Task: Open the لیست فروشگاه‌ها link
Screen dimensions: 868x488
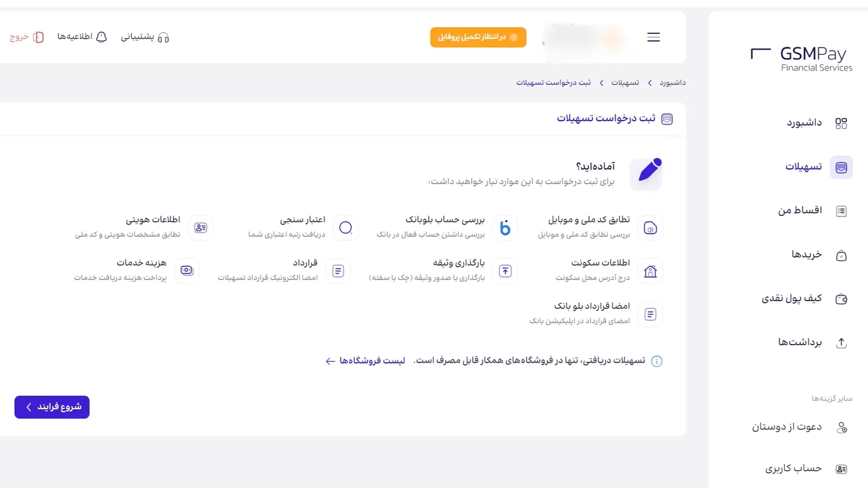Action: click(373, 361)
